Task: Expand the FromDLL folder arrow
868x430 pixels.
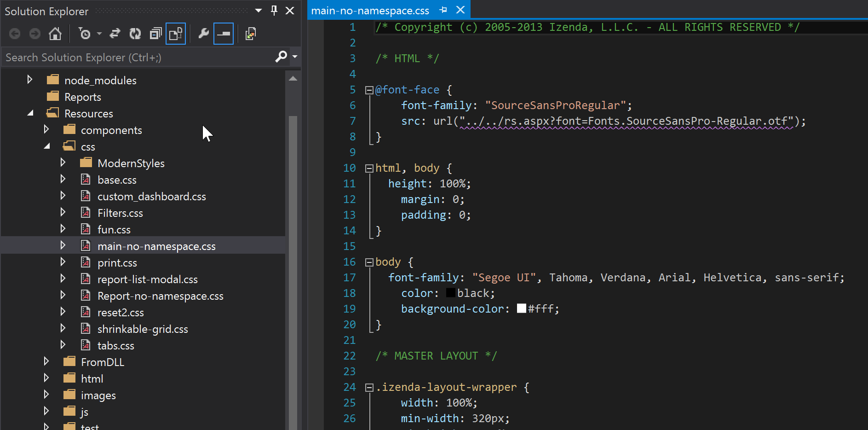Action: coord(46,361)
